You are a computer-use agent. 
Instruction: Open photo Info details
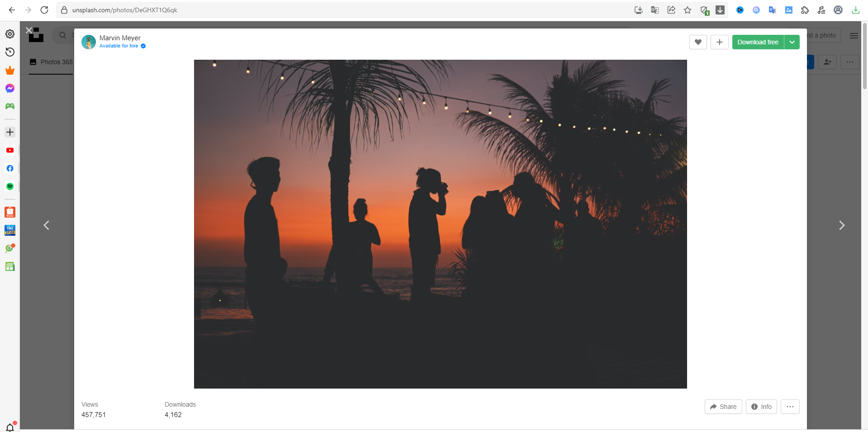point(762,407)
